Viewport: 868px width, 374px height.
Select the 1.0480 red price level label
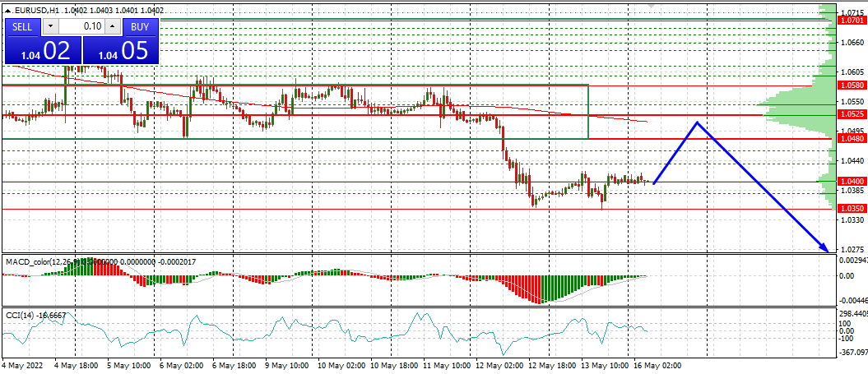pos(851,139)
